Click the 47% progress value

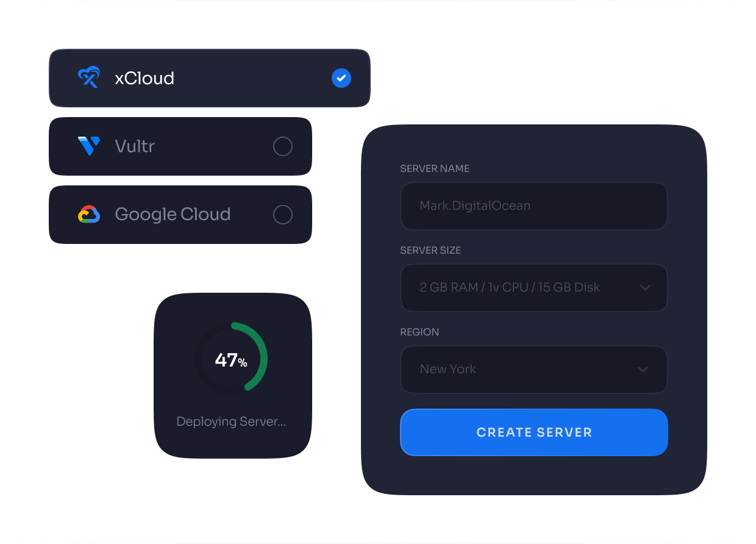pyautogui.click(x=231, y=360)
